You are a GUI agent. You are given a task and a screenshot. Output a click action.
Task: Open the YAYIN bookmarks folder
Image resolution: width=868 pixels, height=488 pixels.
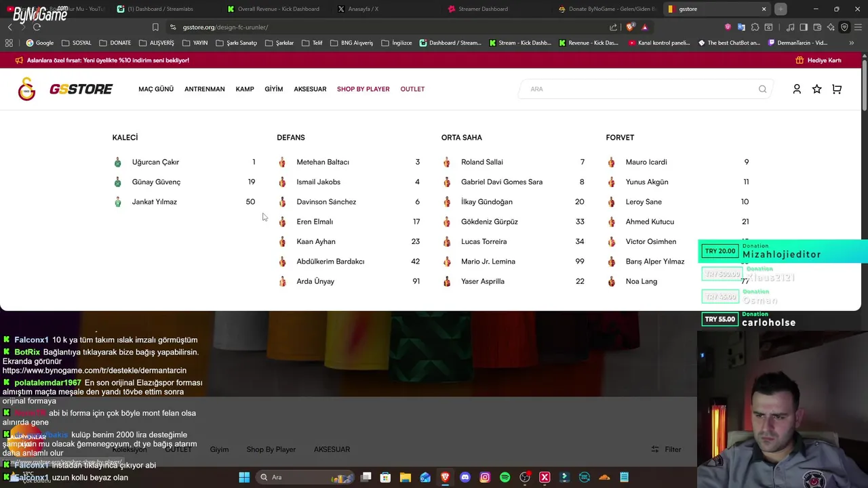195,43
